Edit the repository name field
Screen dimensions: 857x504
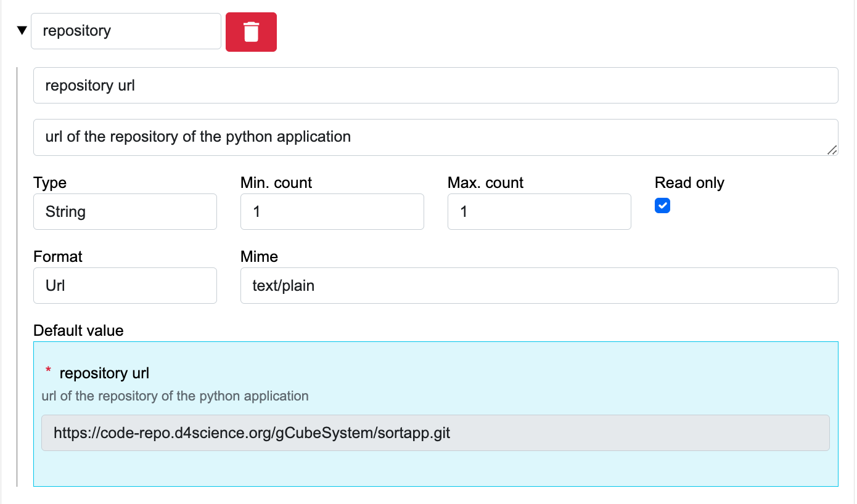pos(126,31)
